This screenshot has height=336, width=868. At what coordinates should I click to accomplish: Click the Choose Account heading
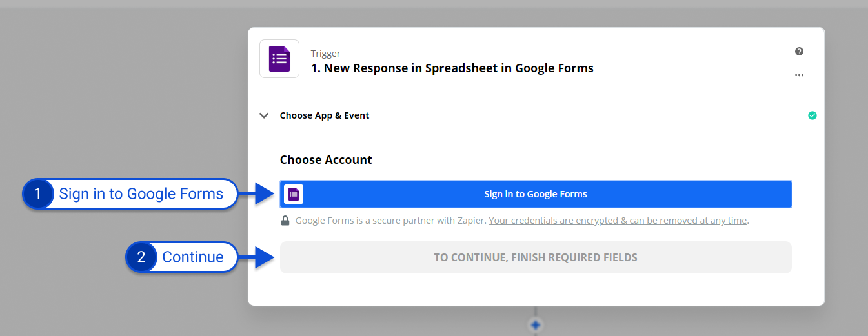(326, 160)
